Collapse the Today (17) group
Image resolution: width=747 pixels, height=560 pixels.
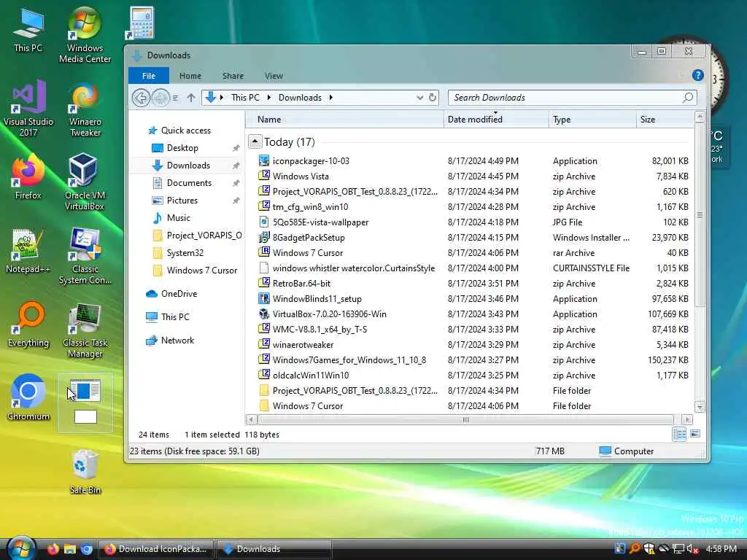255,141
